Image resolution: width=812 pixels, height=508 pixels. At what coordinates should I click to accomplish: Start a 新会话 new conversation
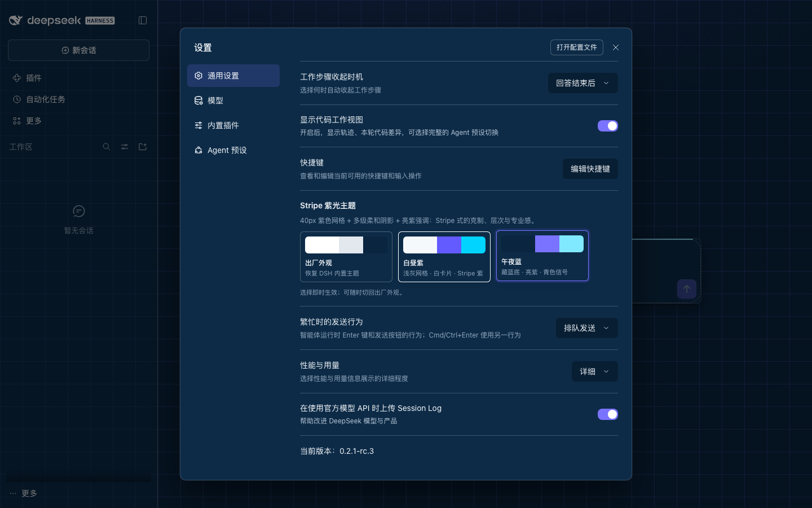point(78,50)
